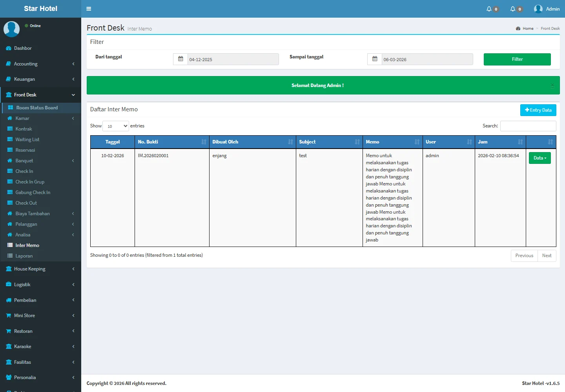Click the calendar icon for Sampai tanggal

pos(375,59)
